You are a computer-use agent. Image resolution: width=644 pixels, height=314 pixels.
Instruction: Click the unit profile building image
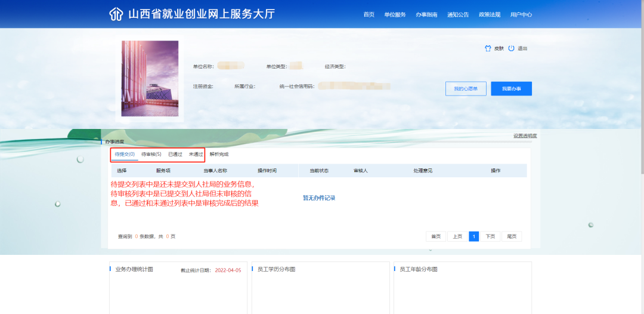[x=150, y=78]
